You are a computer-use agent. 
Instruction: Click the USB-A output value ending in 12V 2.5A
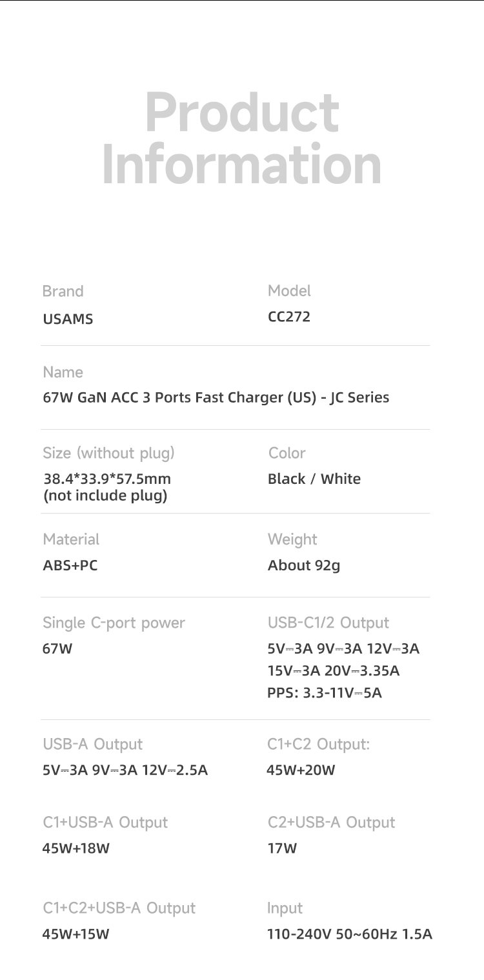tap(125, 770)
